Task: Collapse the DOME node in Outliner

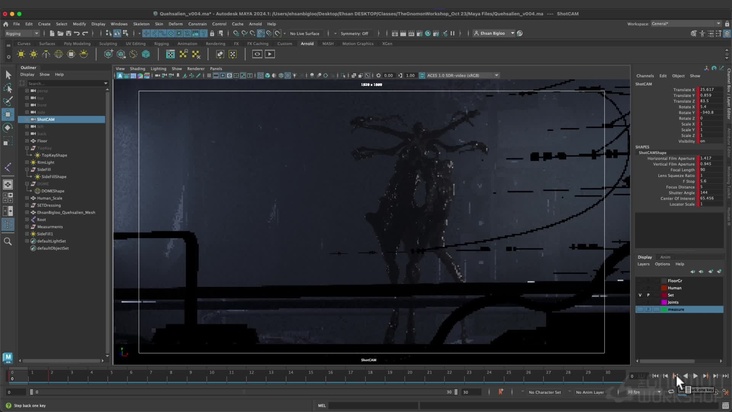Action: point(28,184)
